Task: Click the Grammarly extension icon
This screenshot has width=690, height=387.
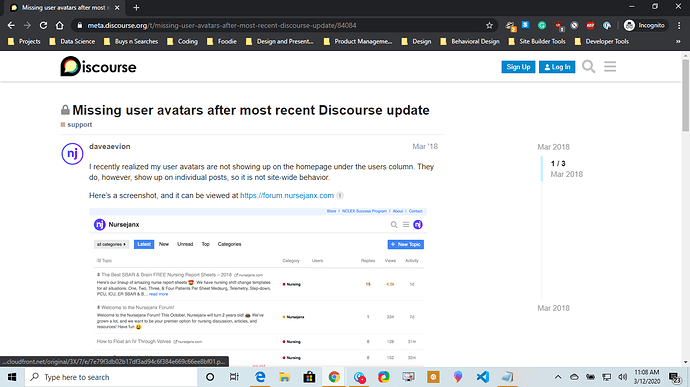Action: click(542, 26)
